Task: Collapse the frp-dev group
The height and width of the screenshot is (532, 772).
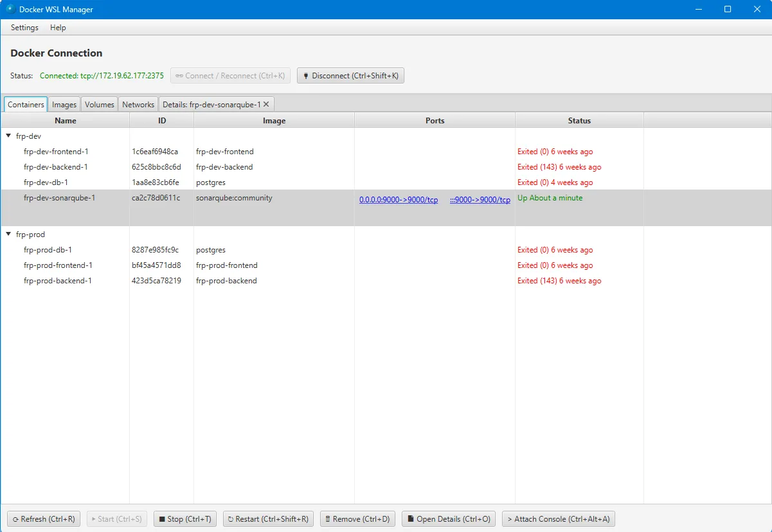Action: tap(8, 136)
